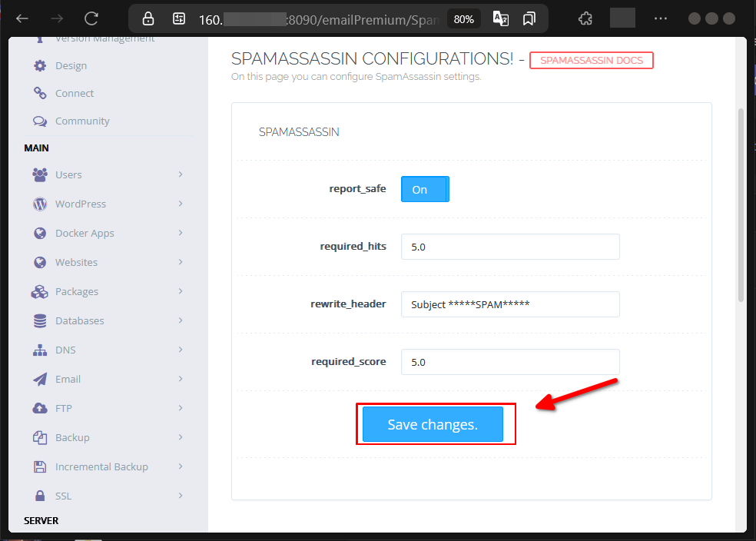Image resolution: width=756 pixels, height=541 pixels.
Task: Expand the Users menu chevron
Action: pos(181,174)
